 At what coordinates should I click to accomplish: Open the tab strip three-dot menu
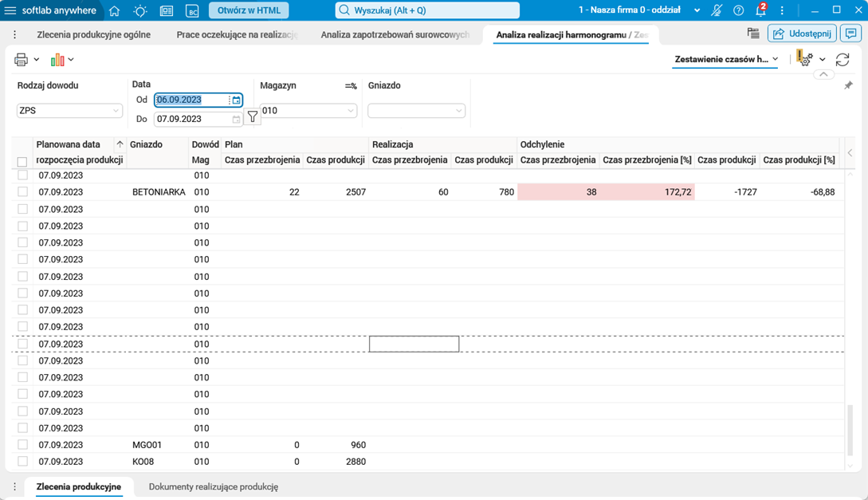(x=14, y=34)
